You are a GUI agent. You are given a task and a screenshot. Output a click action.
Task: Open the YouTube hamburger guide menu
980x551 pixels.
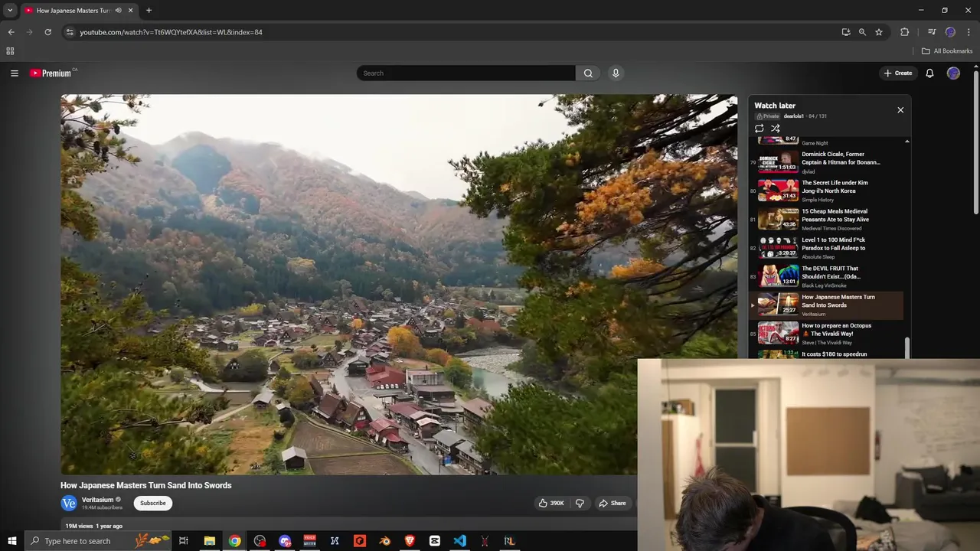coord(14,73)
